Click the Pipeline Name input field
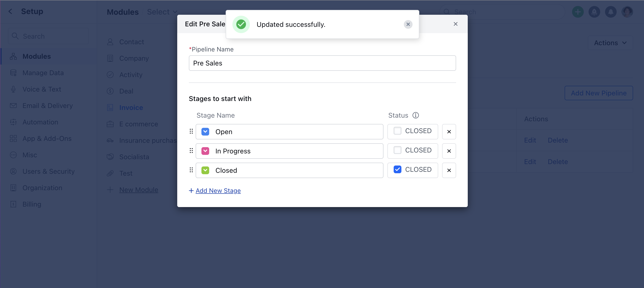Screen dimensions: 644x288 pos(322,63)
